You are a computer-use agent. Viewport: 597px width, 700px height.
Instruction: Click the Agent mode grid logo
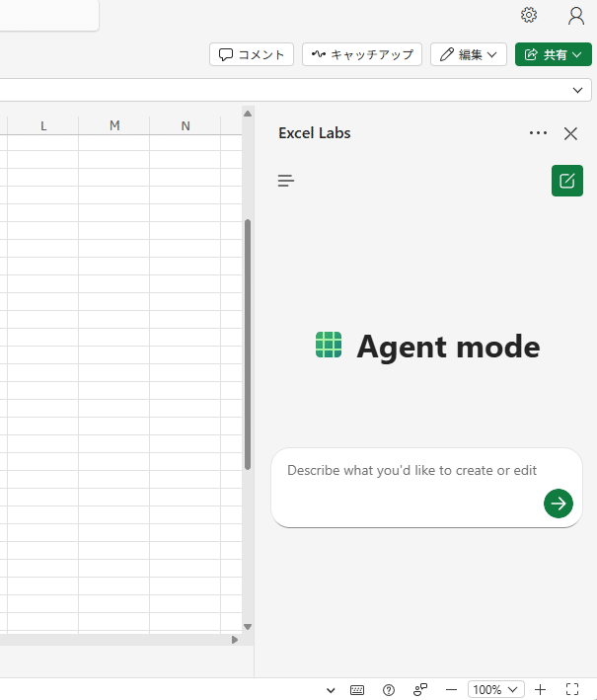329,345
